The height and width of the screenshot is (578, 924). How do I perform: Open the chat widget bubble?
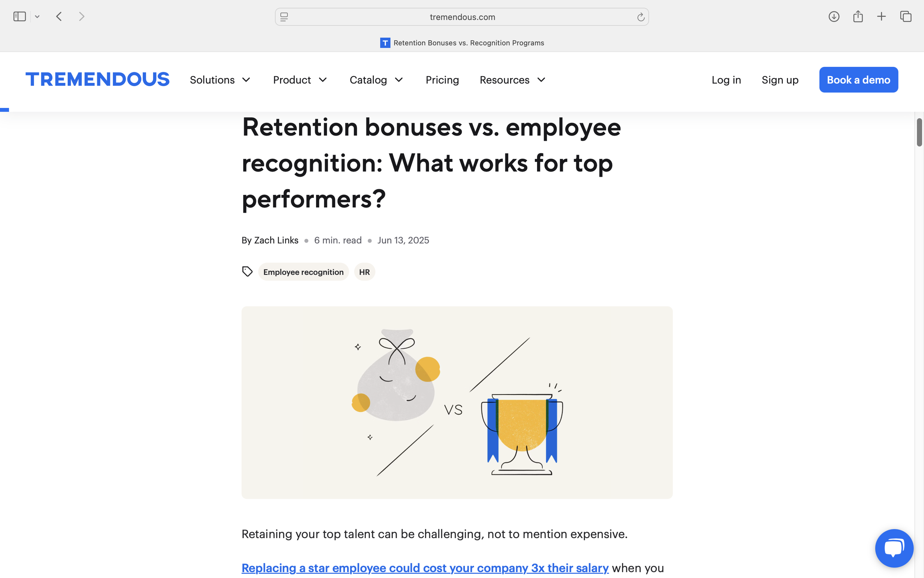click(894, 548)
